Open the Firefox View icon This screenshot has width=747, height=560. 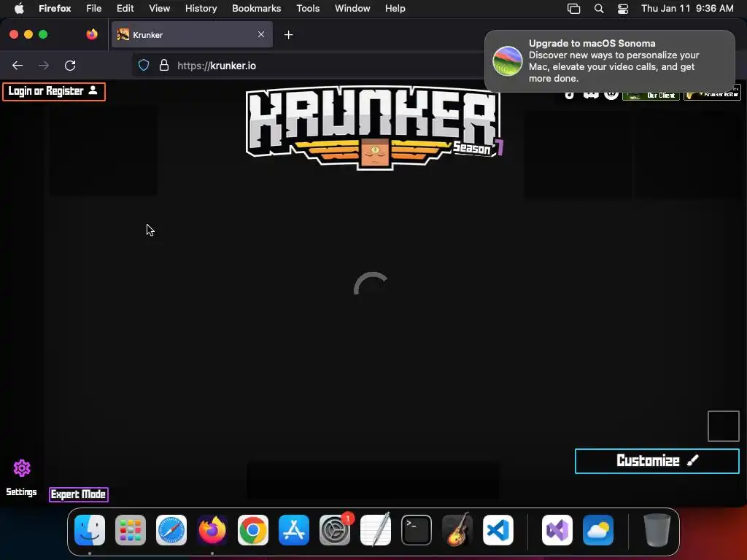[x=92, y=34]
